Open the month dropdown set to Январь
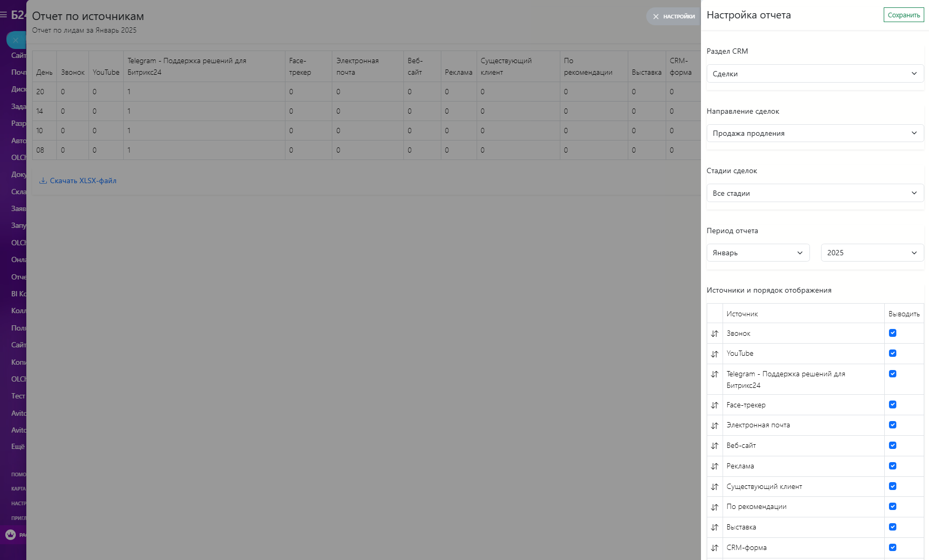The height and width of the screenshot is (560, 929). click(757, 253)
